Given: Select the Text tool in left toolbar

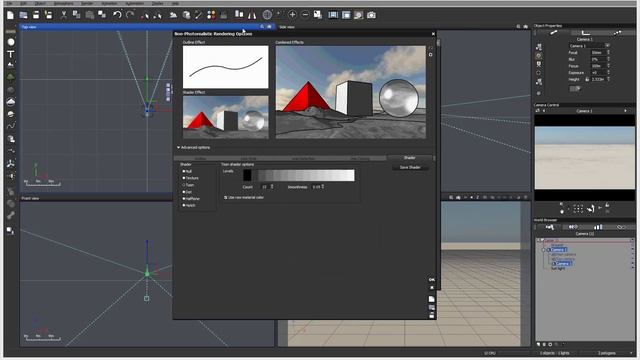Looking at the screenshot, I should (x=11, y=54).
